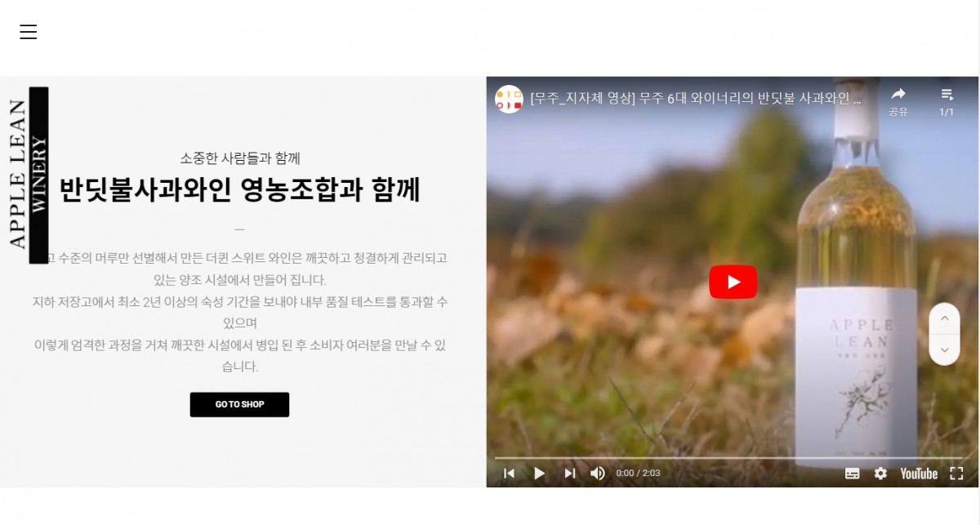Open the hamburger menu
Image resolution: width=980 pixels, height=525 pixels.
(29, 32)
